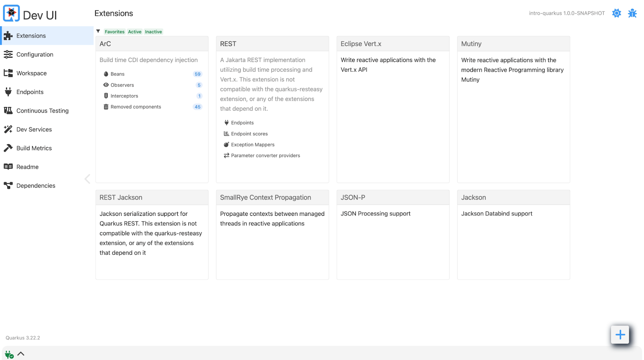This screenshot has height=360, width=644.
Task: Click the REST card title
Action: [228, 44]
